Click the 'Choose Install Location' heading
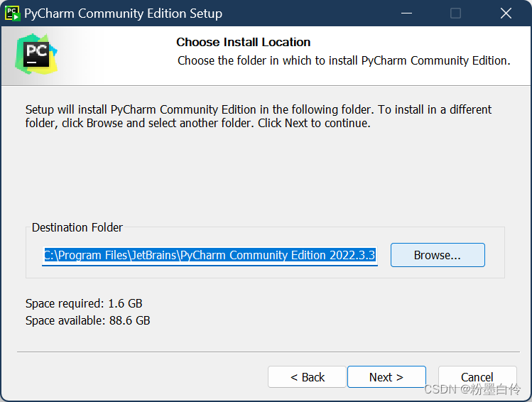Viewport: 532px width, 402px height. (243, 42)
